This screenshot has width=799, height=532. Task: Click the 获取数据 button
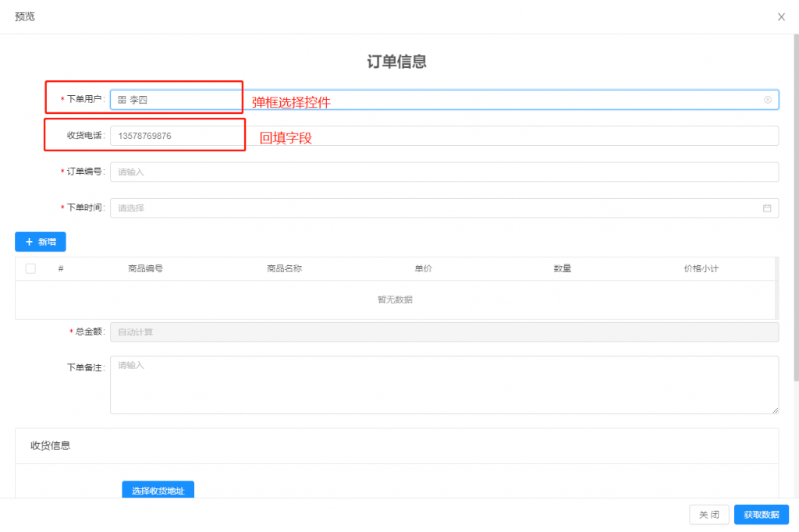click(x=761, y=515)
